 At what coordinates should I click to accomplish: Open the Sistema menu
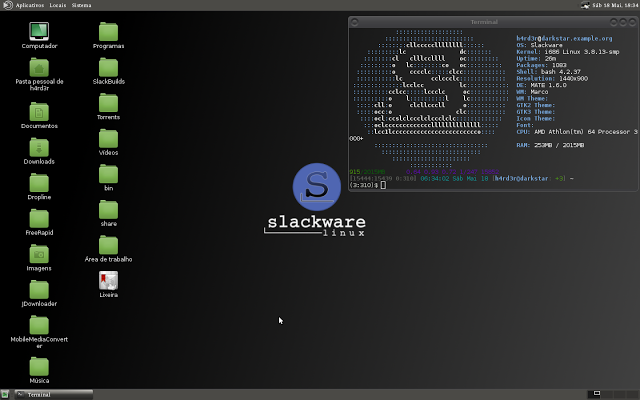[81, 5]
